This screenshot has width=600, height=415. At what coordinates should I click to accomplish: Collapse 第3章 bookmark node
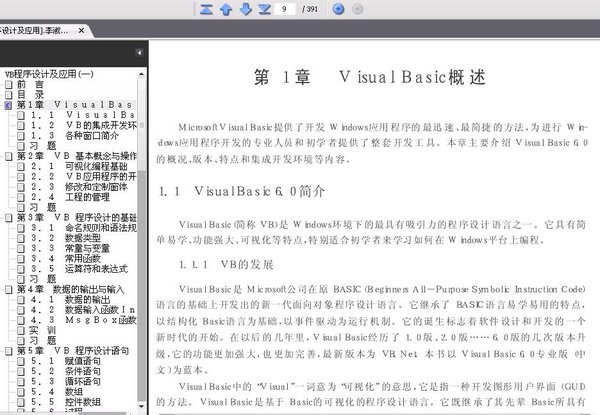8,218
